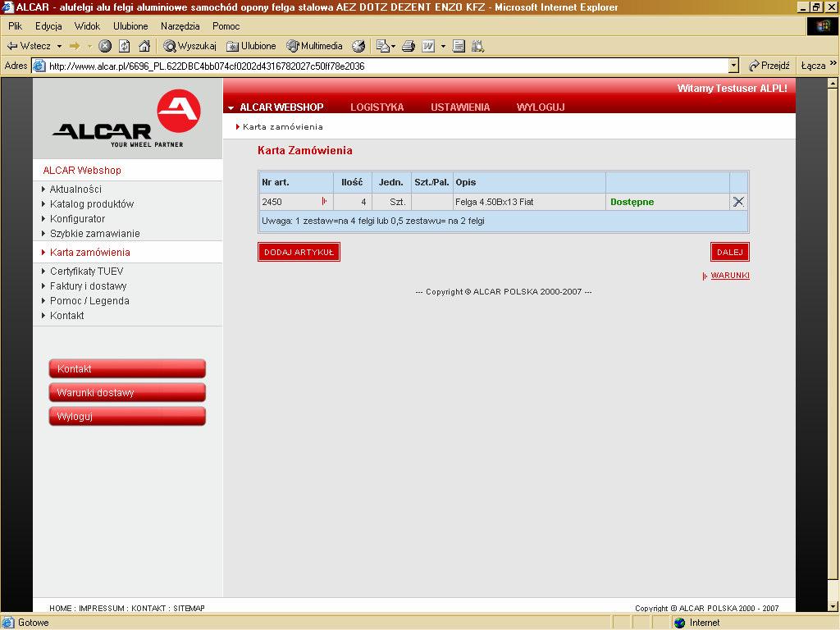
Task: Click the last icon on the browser toolbar
Action: (x=477, y=46)
